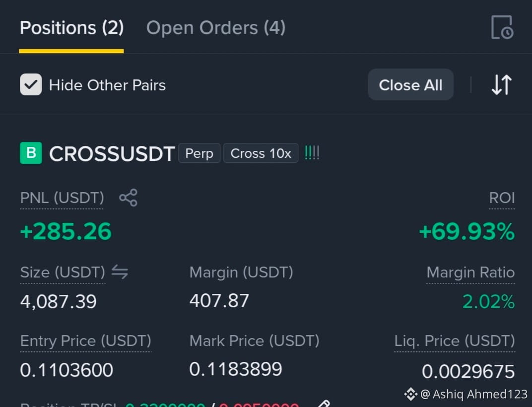Uncheck Hide Other Pairs checkbox
The width and height of the screenshot is (532, 407).
[x=31, y=84]
